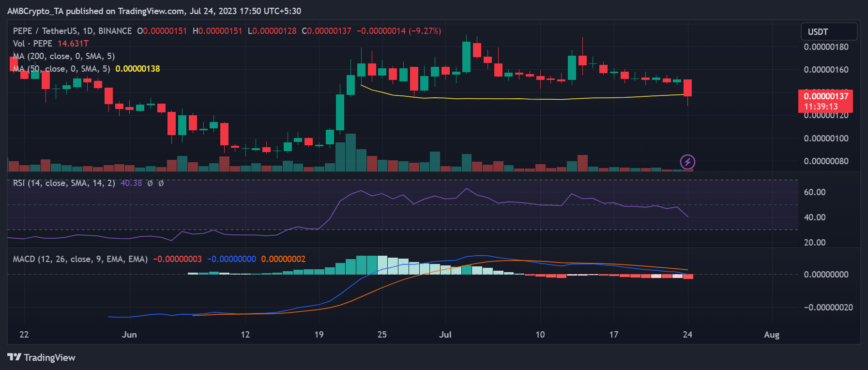Click the 25 date label on time axis
Image resolution: width=868 pixels, height=370 pixels.
tap(382, 335)
